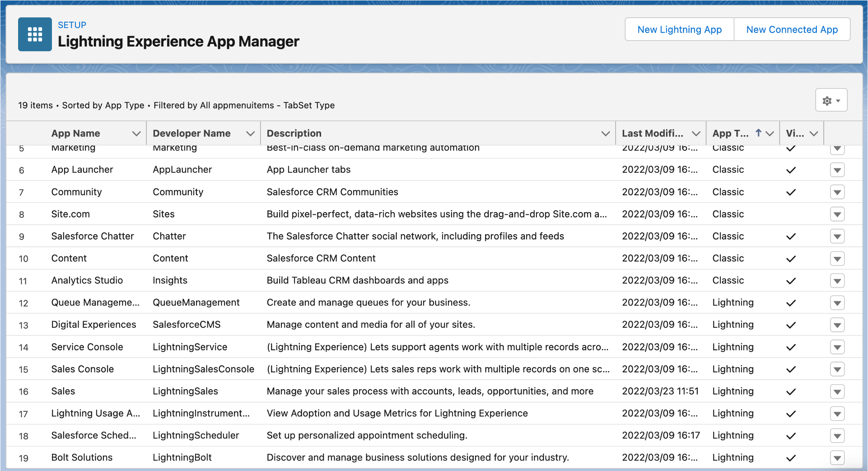Click the SalesforceCMS developer name cell
Image resolution: width=868 pixels, height=471 pixels.
click(187, 325)
